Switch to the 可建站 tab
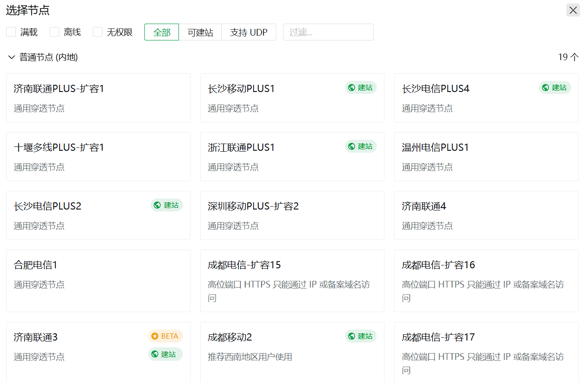The width and height of the screenshot is (588, 382). click(200, 32)
